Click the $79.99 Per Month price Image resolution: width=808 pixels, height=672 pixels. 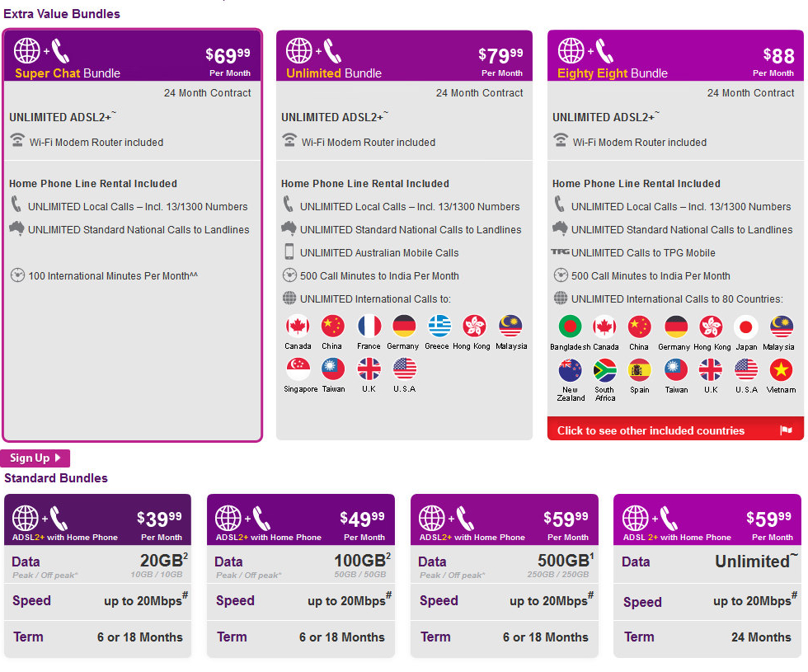coord(500,61)
